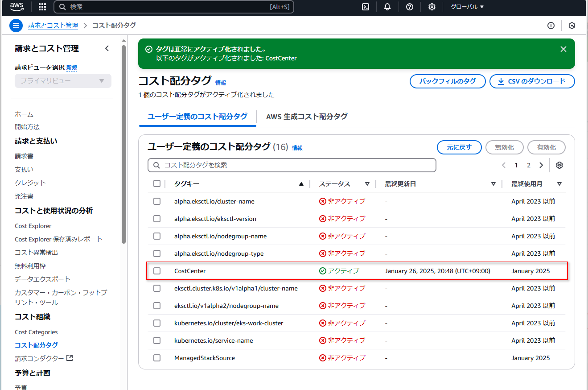Open table preferences gear icon
Viewport: 588px width, 390px height.
pyautogui.click(x=559, y=165)
